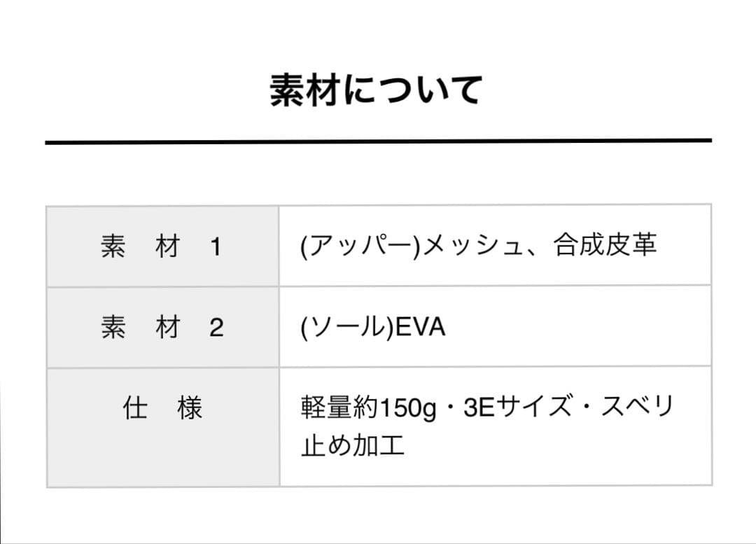Select the 素材 1 label cell
The width and height of the screenshot is (756, 544).
point(162,246)
